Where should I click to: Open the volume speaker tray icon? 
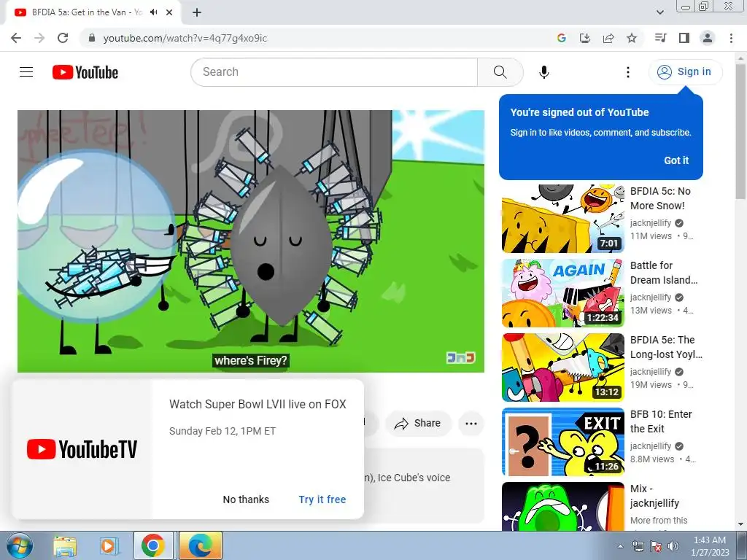pos(673,546)
